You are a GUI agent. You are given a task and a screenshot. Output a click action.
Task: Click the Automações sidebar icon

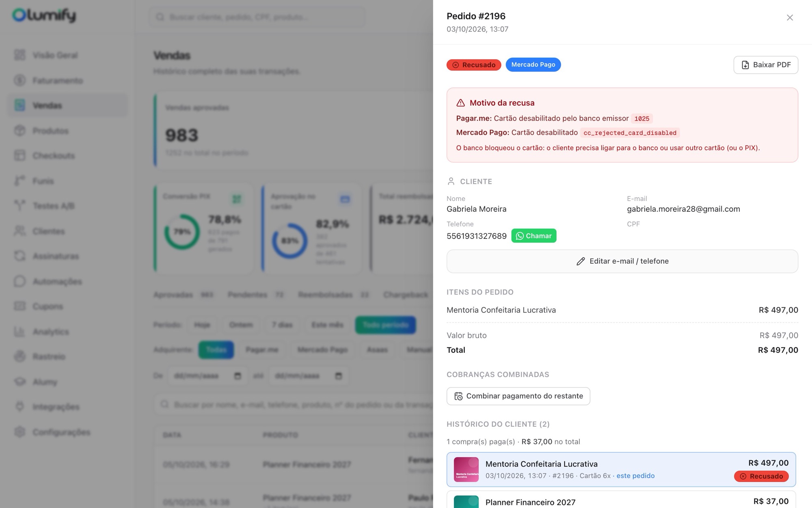(19, 281)
